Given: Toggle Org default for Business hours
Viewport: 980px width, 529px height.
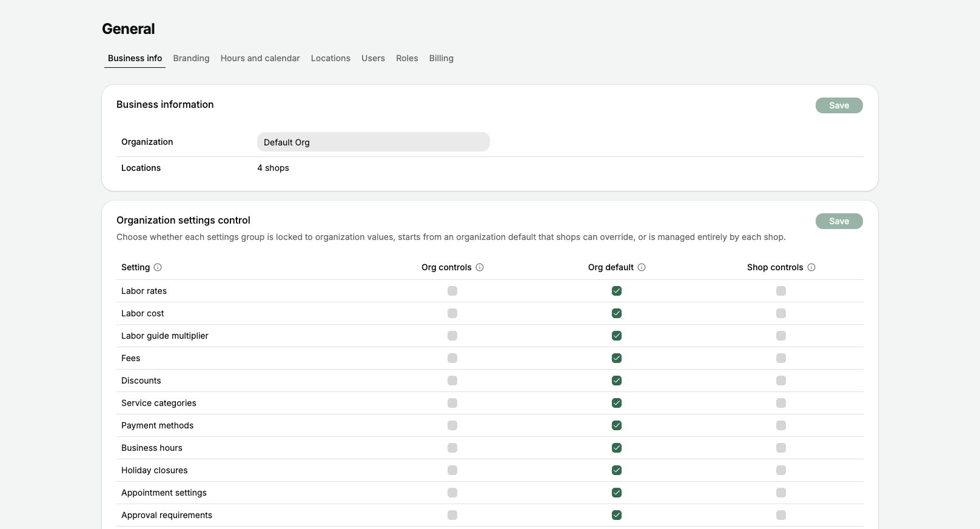Looking at the screenshot, I should pyautogui.click(x=617, y=448).
